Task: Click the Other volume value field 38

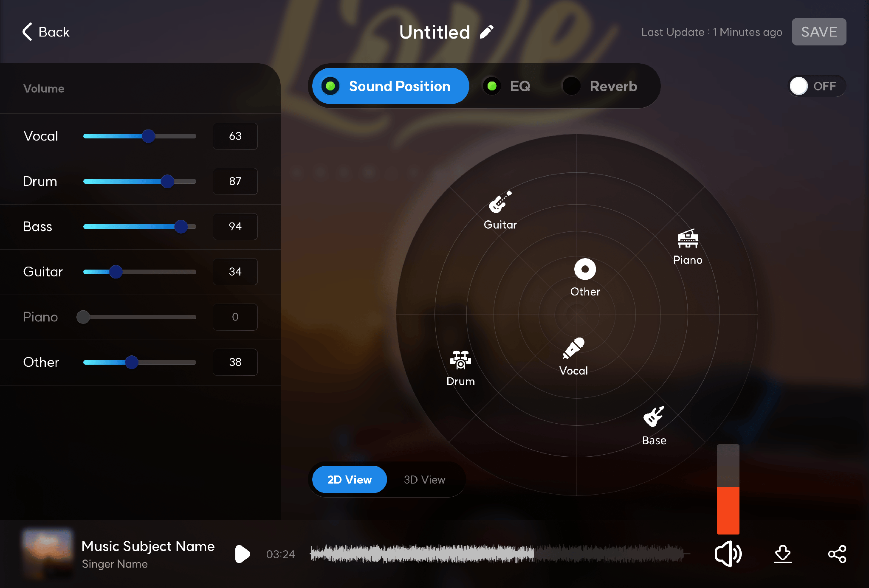Action: click(x=235, y=362)
